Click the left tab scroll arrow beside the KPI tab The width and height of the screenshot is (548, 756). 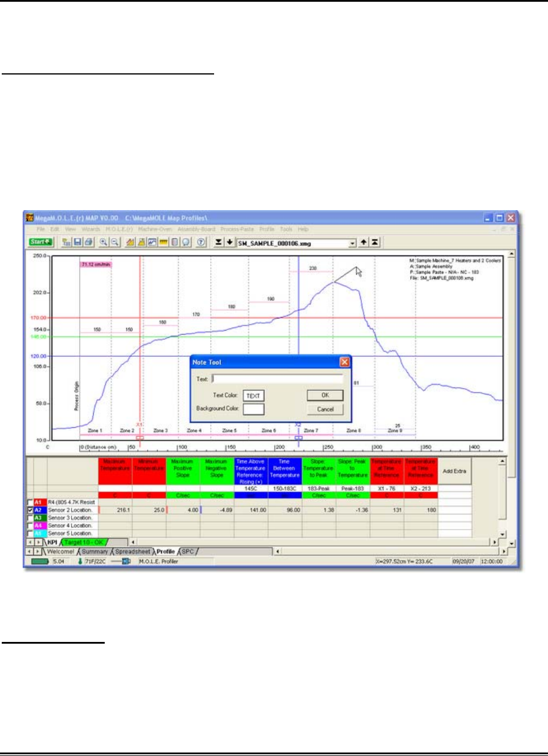point(30,542)
